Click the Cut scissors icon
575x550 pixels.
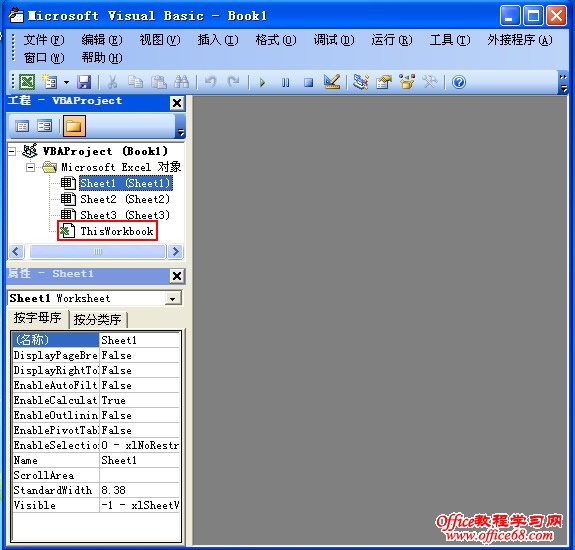[x=113, y=82]
